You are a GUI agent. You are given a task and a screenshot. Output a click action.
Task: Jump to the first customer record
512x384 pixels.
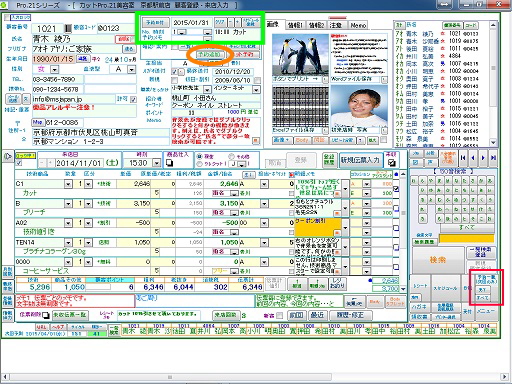click(x=463, y=158)
